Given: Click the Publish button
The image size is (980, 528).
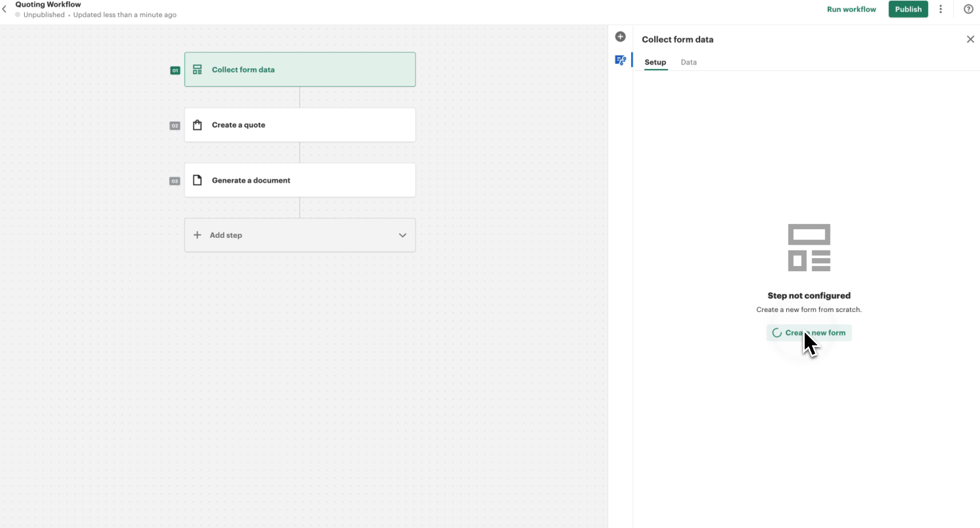Looking at the screenshot, I should pyautogui.click(x=908, y=9).
